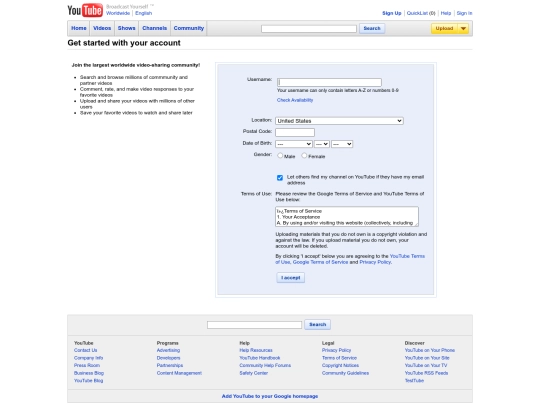This screenshot has height=405, width=540.
Task: Click inside the Terms of Service textbox
Action: [x=347, y=217]
